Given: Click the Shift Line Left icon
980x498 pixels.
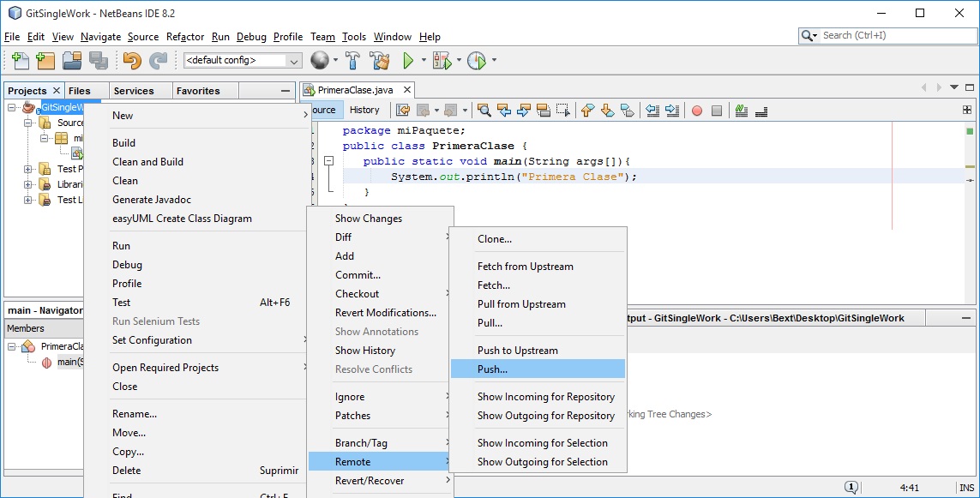Looking at the screenshot, I should [652, 111].
